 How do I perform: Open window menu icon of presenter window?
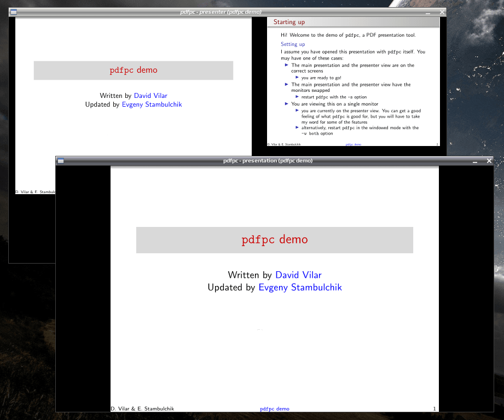(14, 12)
